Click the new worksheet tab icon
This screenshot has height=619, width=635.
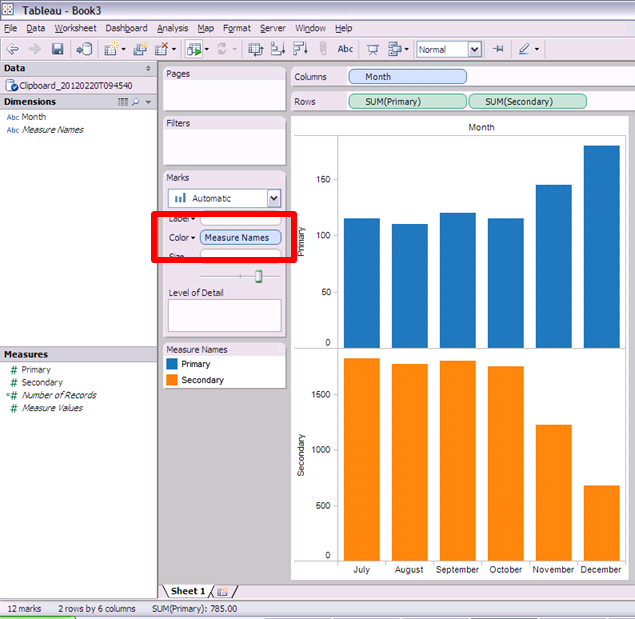pos(223,592)
